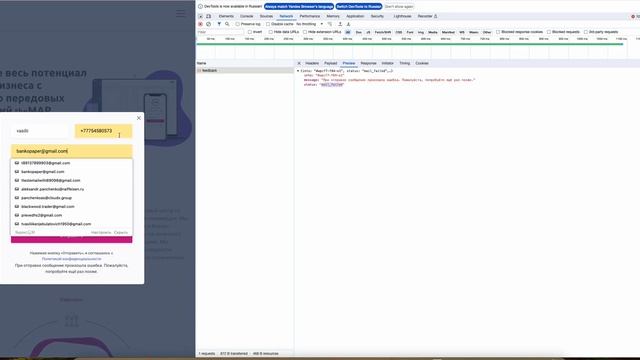Screen dimensions: 640x360
Task: Switch to the Sources tab
Action: point(266,16)
